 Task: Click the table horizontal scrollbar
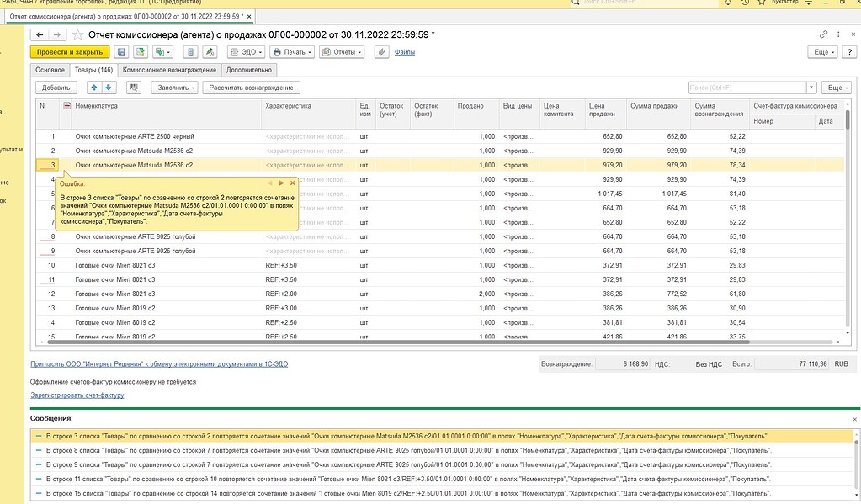[x=398, y=342]
